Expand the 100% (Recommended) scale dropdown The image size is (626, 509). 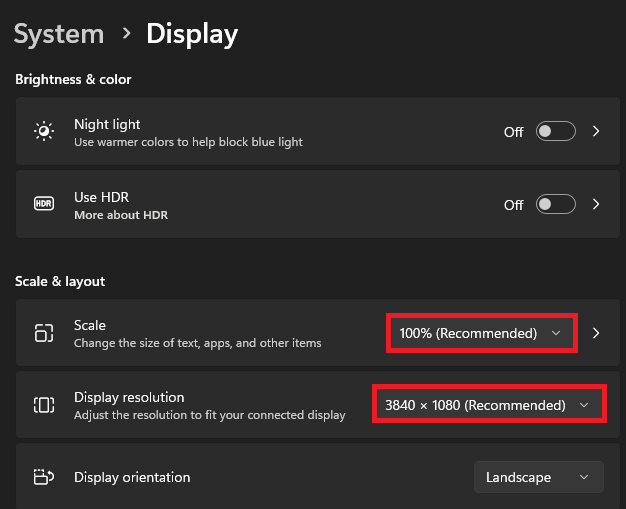click(481, 333)
